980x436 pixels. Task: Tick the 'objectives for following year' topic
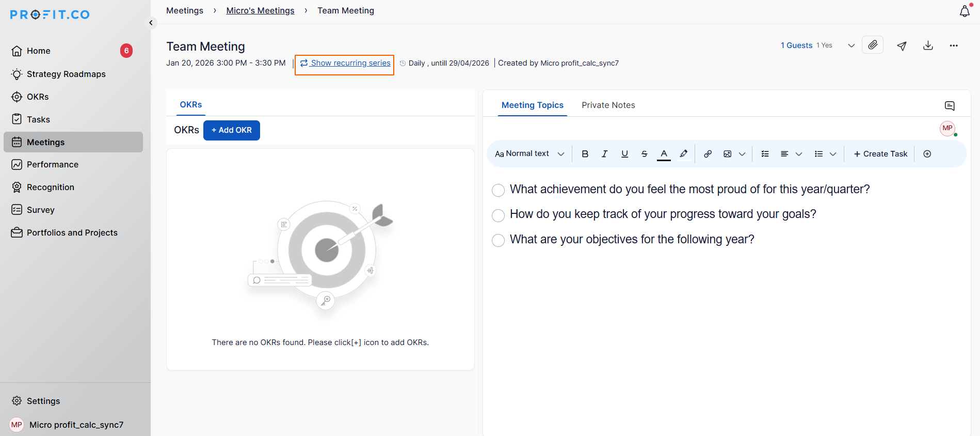pyautogui.click(x=498, y=240)
